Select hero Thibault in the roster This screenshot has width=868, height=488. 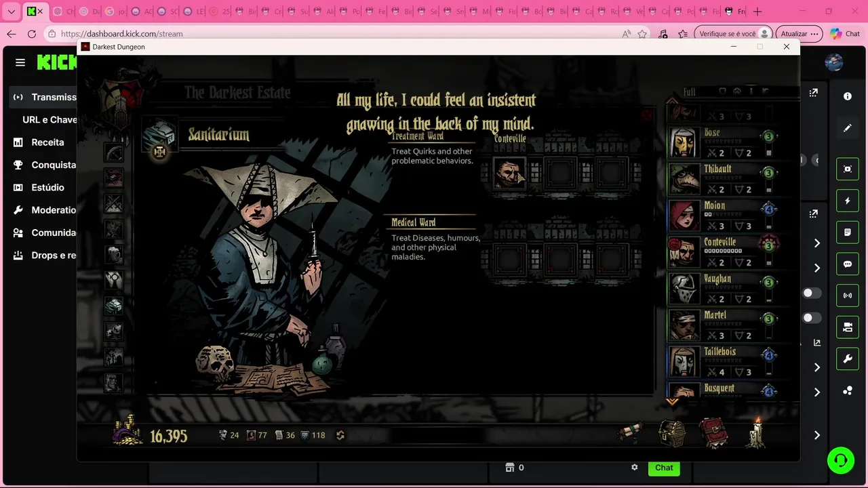pyautogui.click(x=722, y=179)
